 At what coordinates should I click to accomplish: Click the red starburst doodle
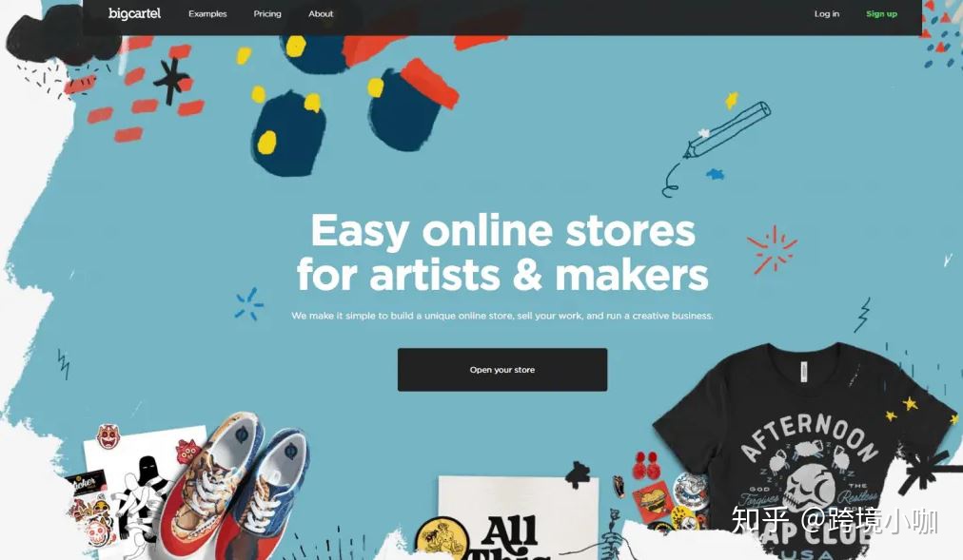click(x=772, y=249)
